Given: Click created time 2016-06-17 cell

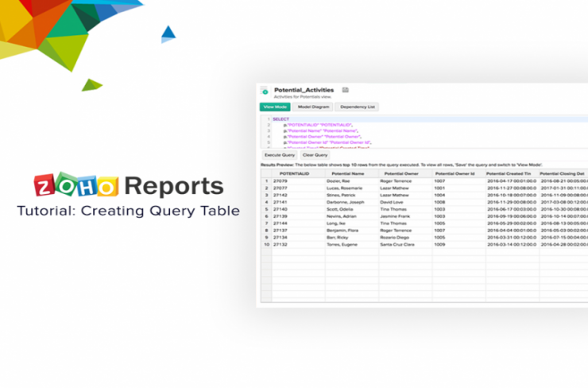Looking at the screenshot, I should pos(513,209).
